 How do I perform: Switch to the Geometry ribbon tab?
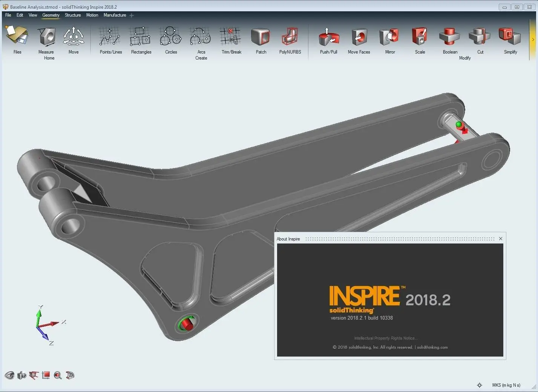coord(51,15)
